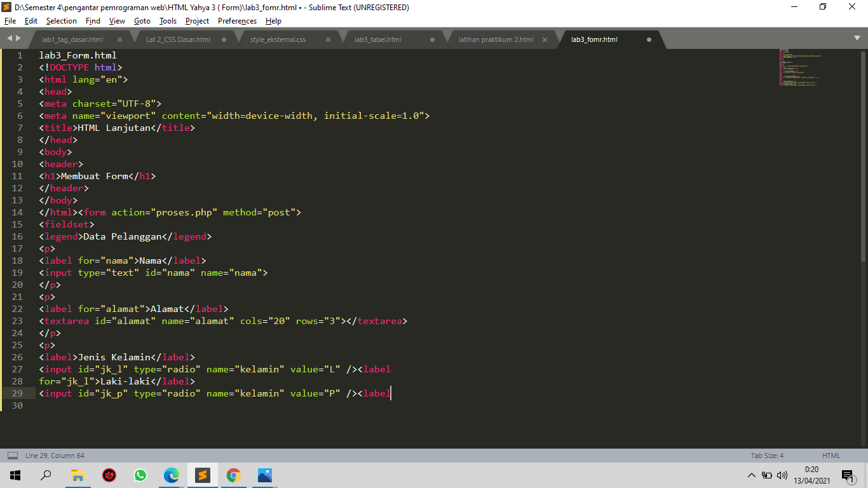
Task: Click the modified dot on Lat 2_CSS Dasar.html tab
Action: point(223,39)
